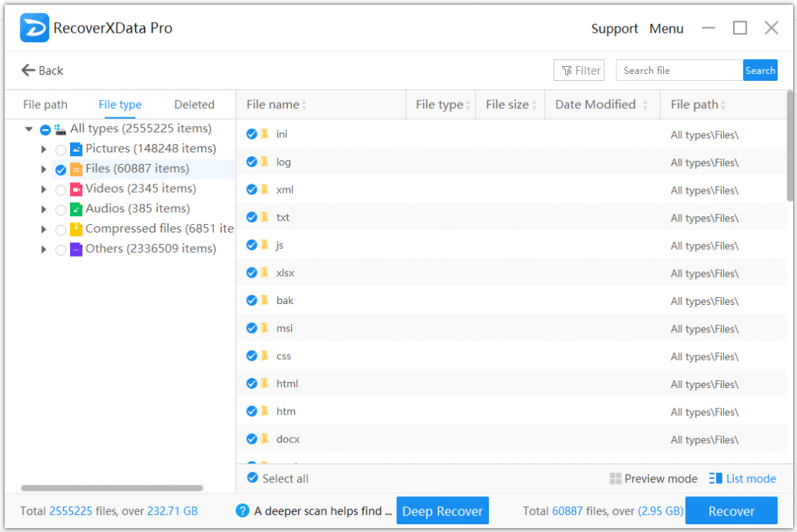Click the Preview mode grid icon

(x=615, y=478)
